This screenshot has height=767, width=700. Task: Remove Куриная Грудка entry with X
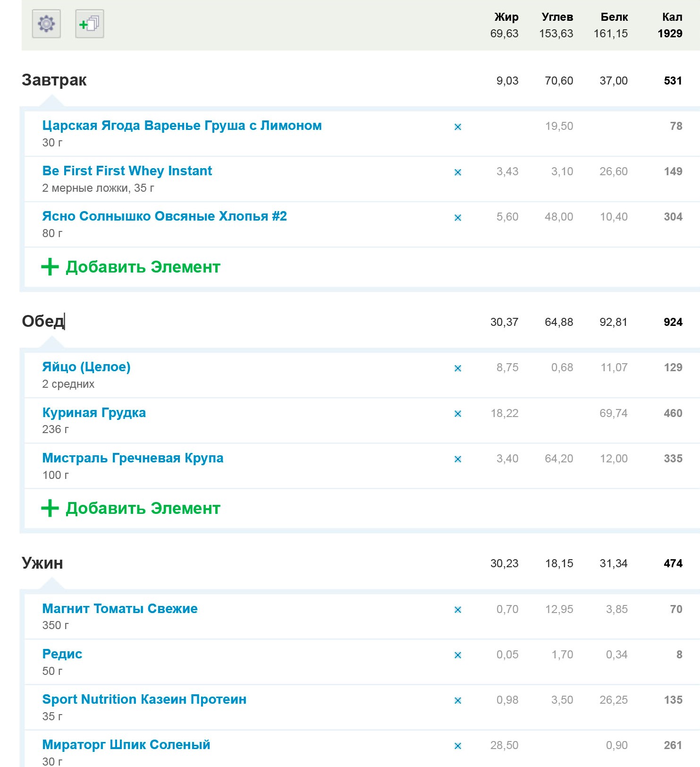[457, 413]
